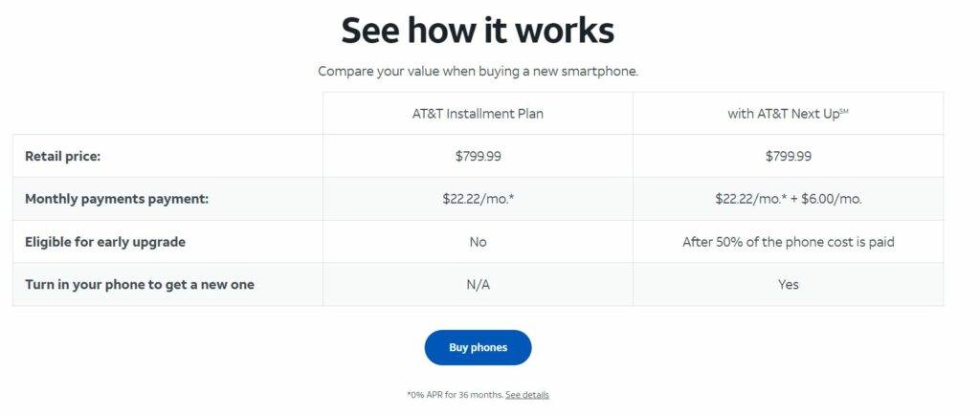
Task: Select the with AT&T Next Up header
Action: 789,114
